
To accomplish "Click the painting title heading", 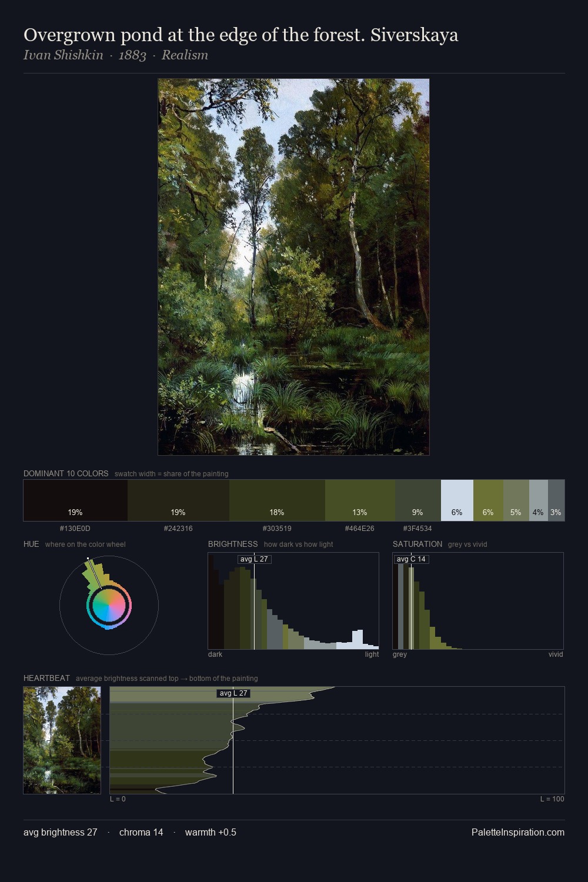I will coord(240,35).
